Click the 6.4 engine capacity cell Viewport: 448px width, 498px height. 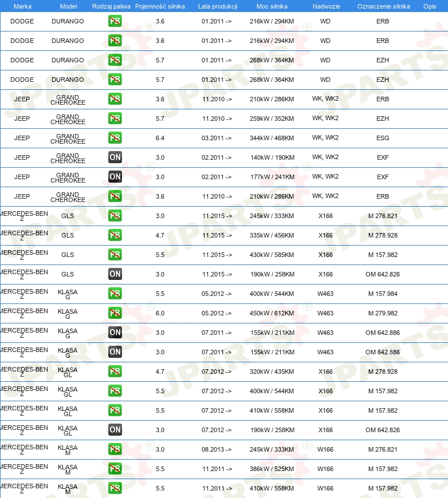click(160, 138)
